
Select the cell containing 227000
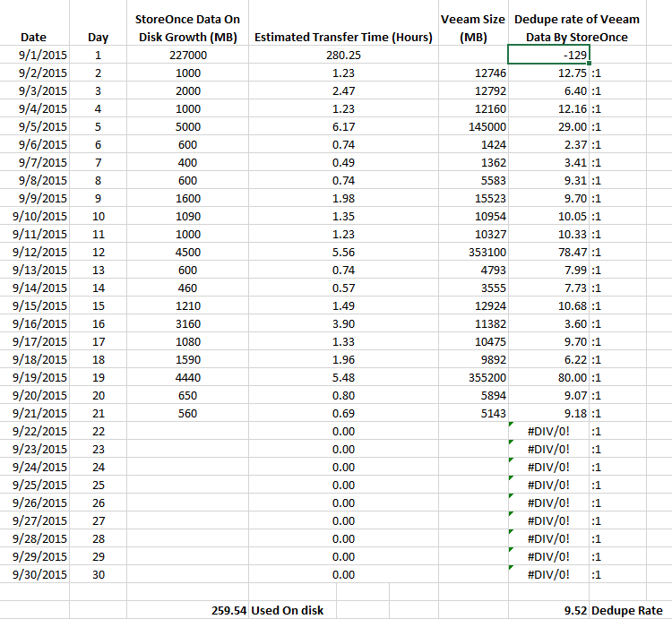point(188,55)
